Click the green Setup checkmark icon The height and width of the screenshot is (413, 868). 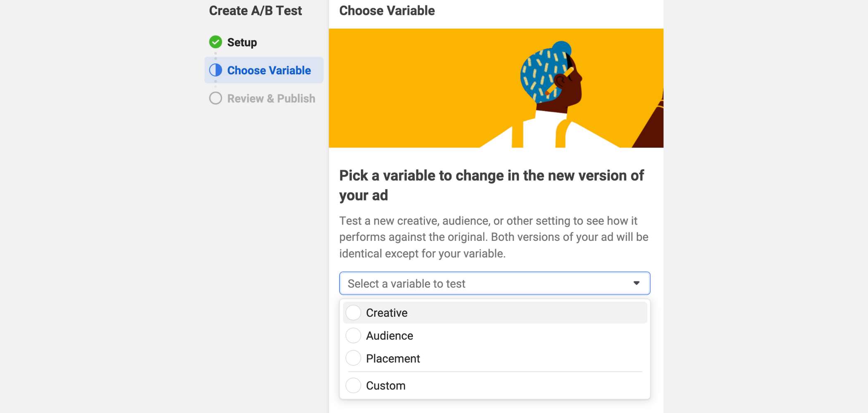pos(215,42)
